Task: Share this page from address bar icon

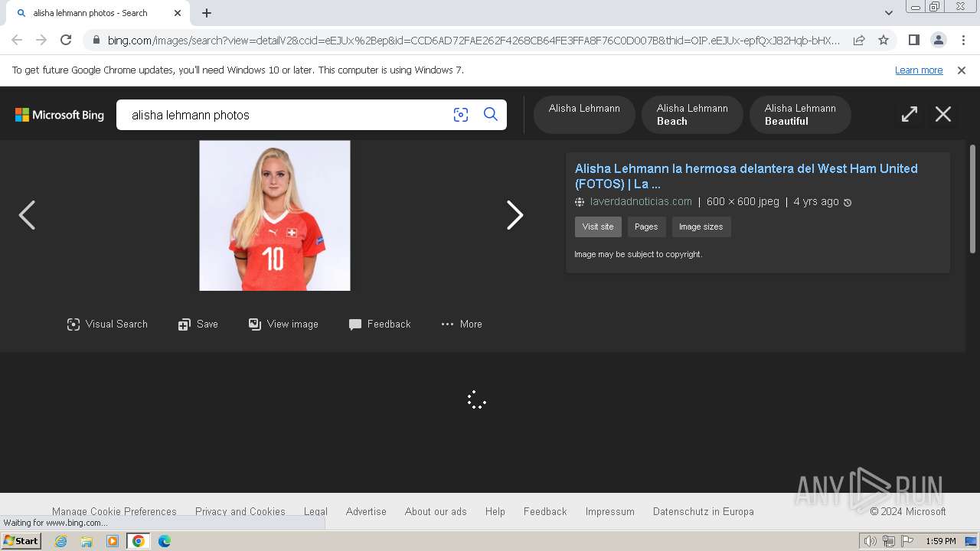Action: pyautogui.click(x=859, y=40)
